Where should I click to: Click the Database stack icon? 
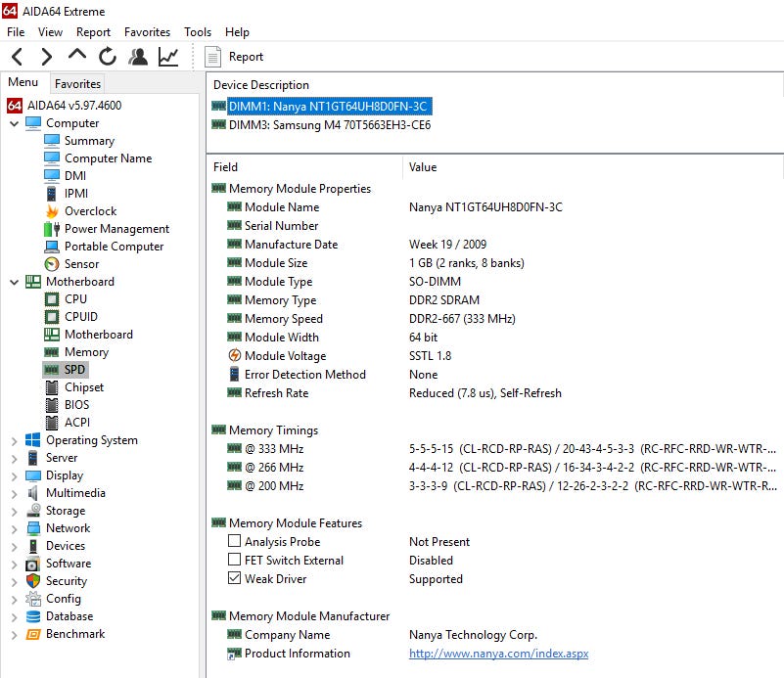(33, 616)
